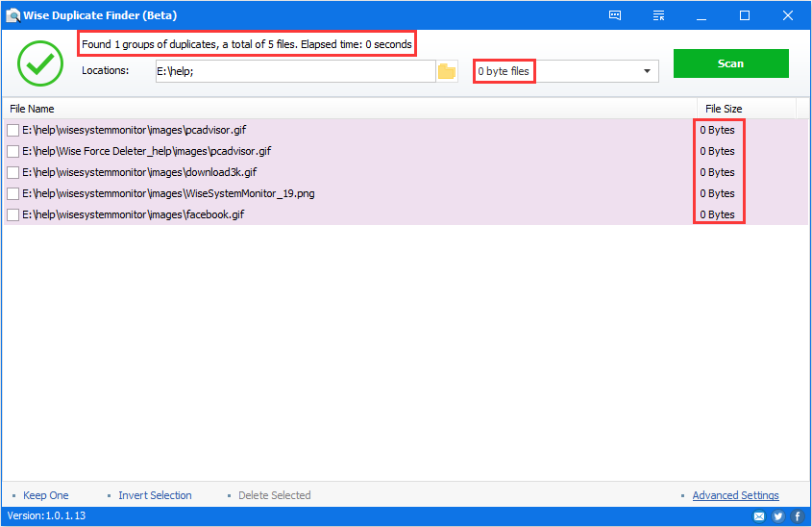Image resolution: width=812 pixels, height=527 pixels.
Task: Close the Wise Duplicate Finder window
Action: click(x=788, y=15)
